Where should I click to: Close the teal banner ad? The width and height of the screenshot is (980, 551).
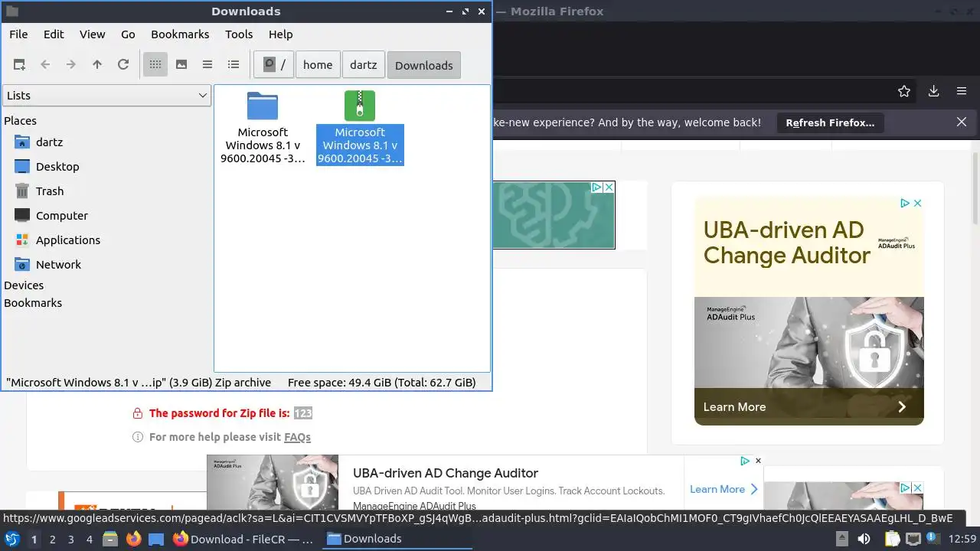click(609, 187)
